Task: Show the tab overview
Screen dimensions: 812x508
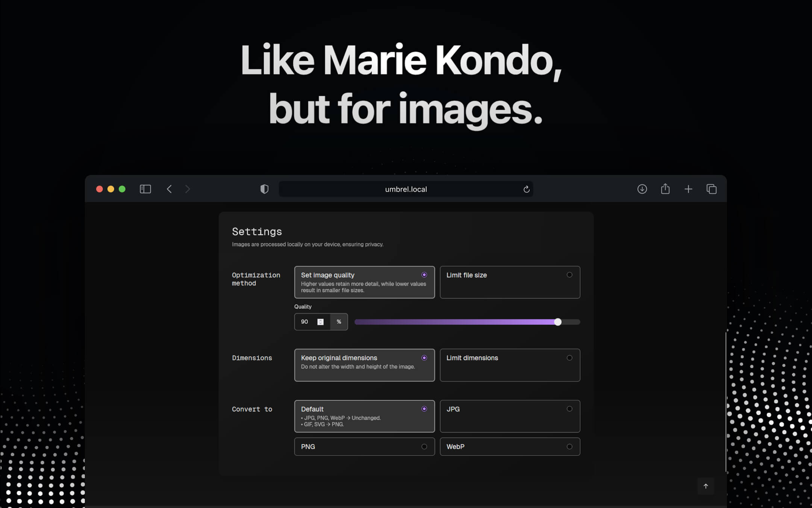Action: (x=711, y=189)
